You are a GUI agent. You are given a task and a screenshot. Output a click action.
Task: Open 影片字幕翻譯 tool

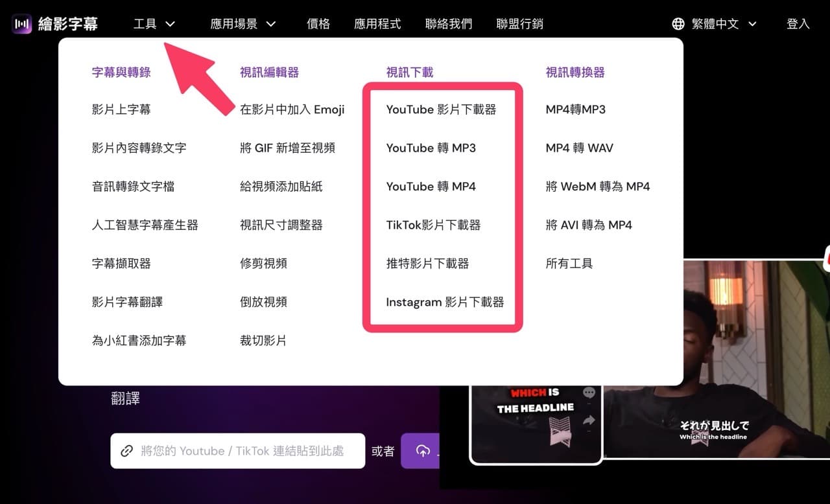pyautogui.click(x=127, y=302)
